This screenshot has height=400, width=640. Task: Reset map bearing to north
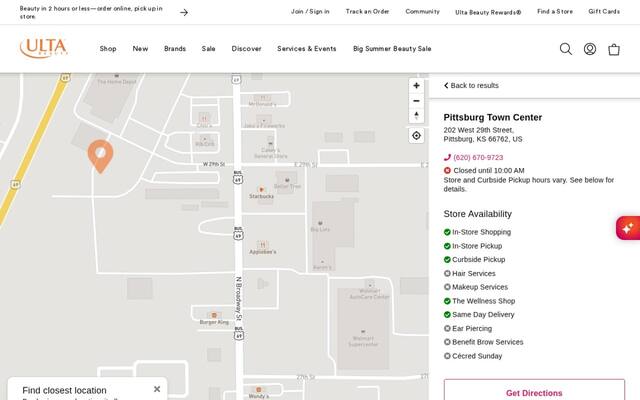click(x=416, y=116)
